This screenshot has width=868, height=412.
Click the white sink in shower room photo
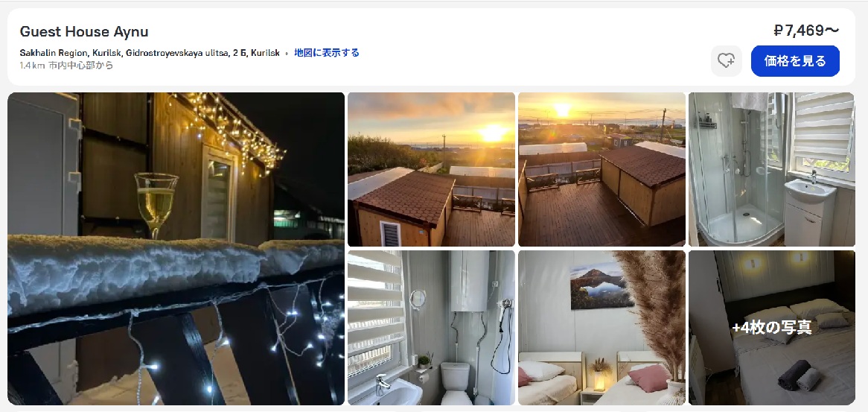click(x=810, y=191)
